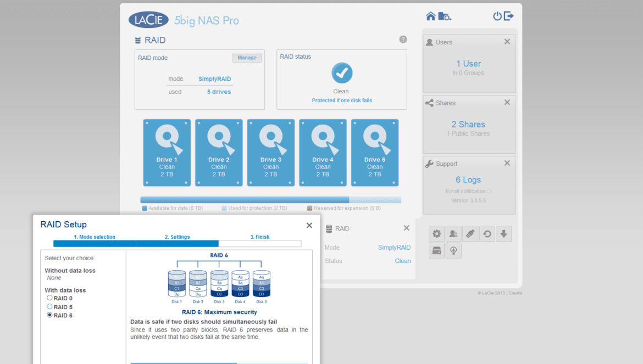This screenshot has height=364, width=643.
Task: Click the Clean status link in the RAID widget
Action: [x=403, y=261]
